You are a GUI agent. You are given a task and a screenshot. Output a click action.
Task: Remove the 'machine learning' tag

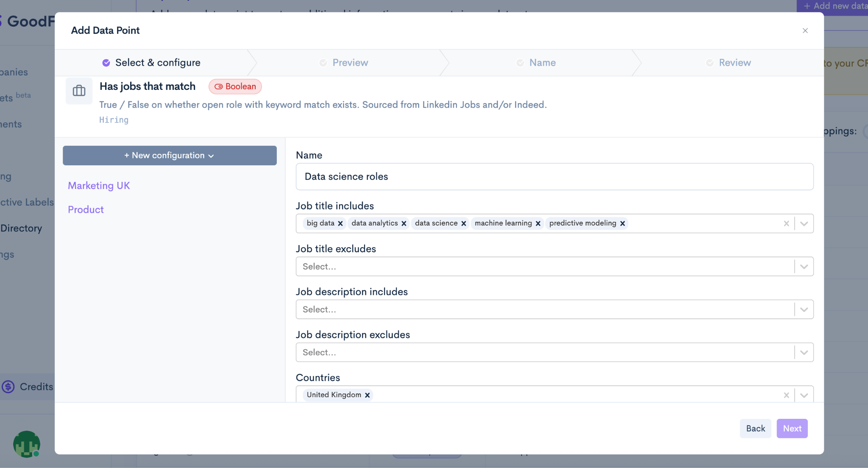click(538, 223)
